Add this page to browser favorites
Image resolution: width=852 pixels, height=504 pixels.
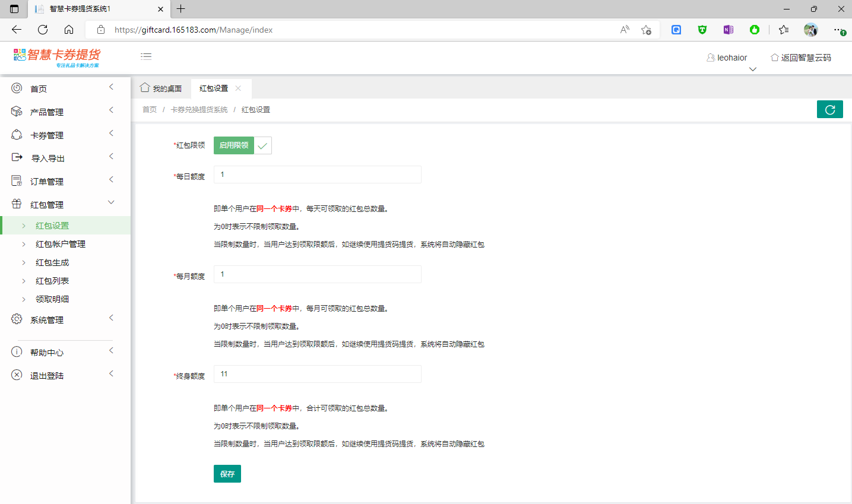coord(646,30)
